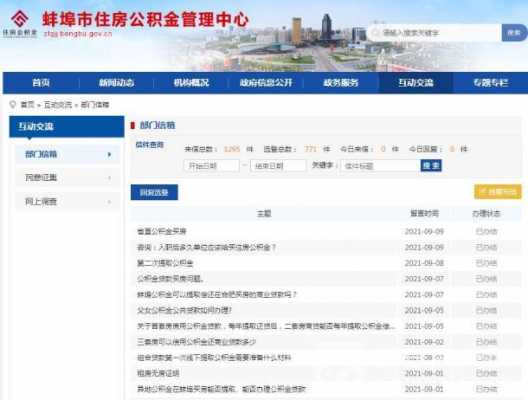528x400 pixels.
Task: Expand 民意征集 sidebar arrow
Action: tap(109, 178)
